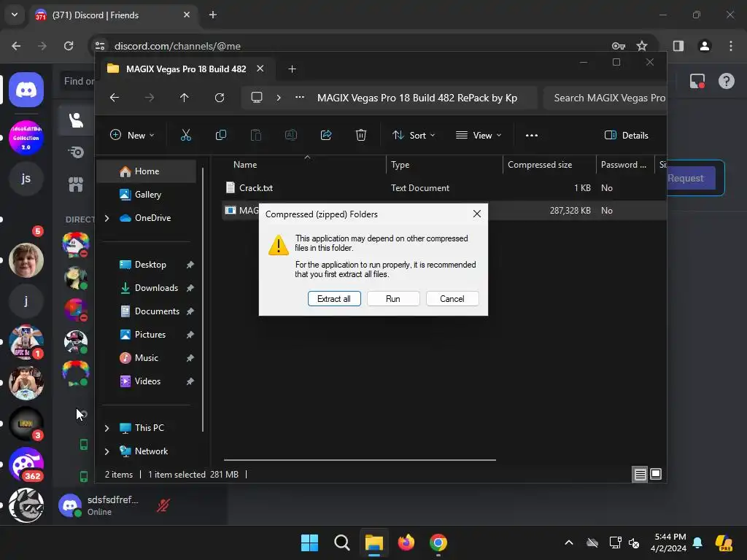Click Extract all in the zipped folders dialog
747x560 pixels.
tap(334, 298)
